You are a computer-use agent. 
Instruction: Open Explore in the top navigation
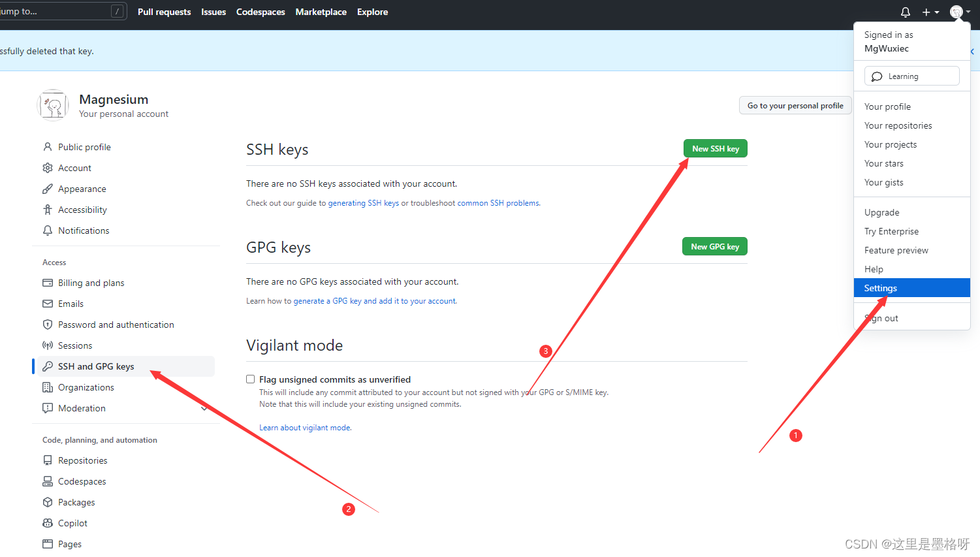[x=373, y=12]
